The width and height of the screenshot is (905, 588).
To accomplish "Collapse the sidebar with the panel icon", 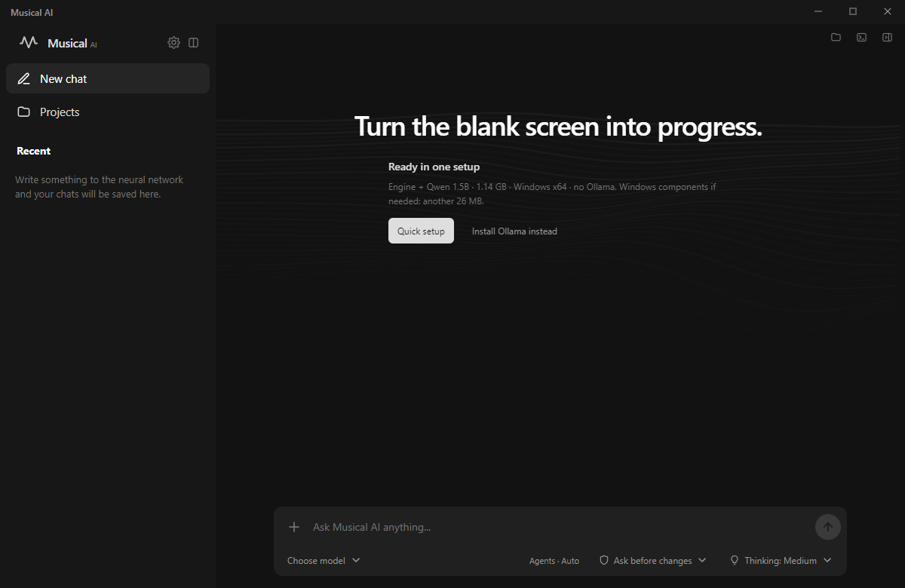I will (x=194, y=43).
